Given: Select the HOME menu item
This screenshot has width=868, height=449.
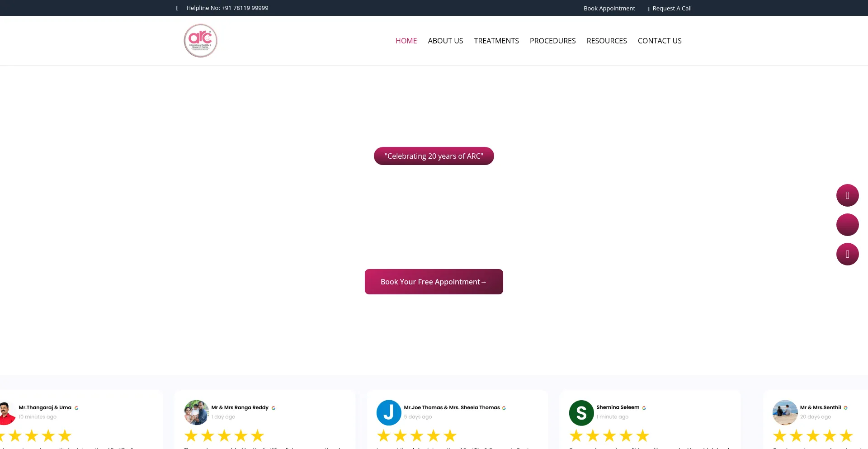Looking at the screenshot, I should (406, 40).
